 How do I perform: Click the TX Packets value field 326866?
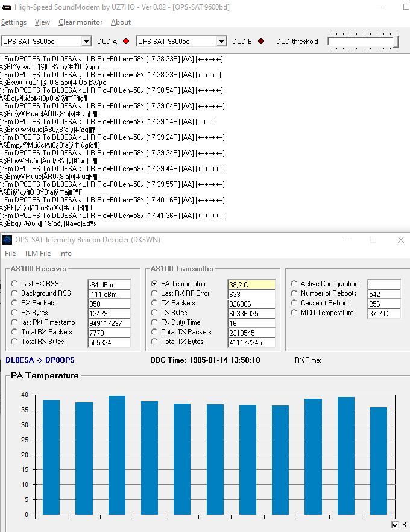click(x=251, y=304)
